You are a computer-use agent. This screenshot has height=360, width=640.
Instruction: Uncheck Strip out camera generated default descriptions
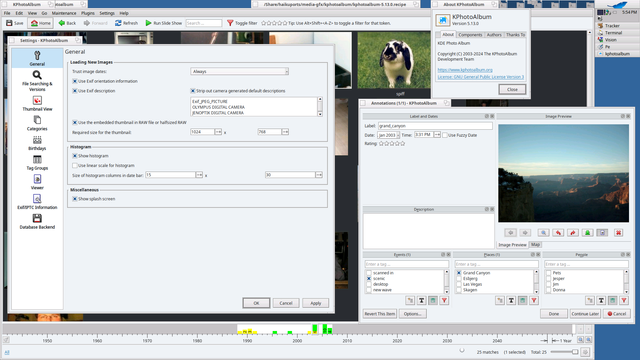tap(193, 91)
